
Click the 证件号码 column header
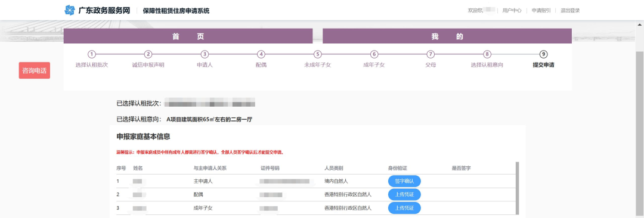pyautogui.click(x=270, y=169)
